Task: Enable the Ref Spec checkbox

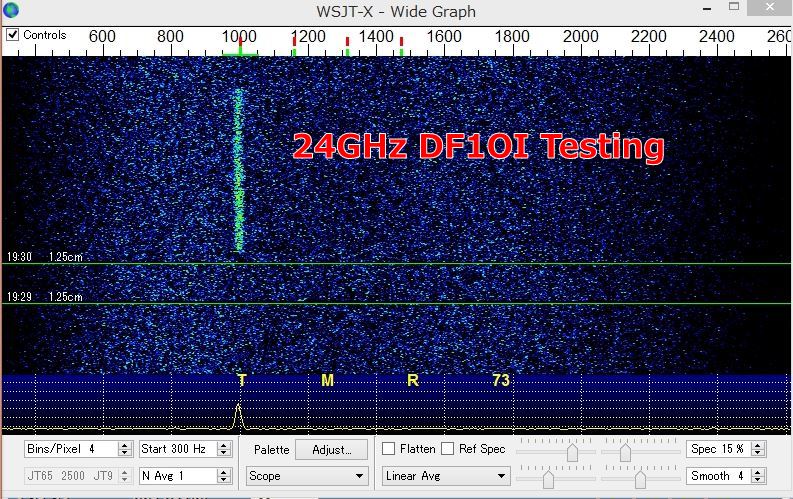Action: (448, 449)
